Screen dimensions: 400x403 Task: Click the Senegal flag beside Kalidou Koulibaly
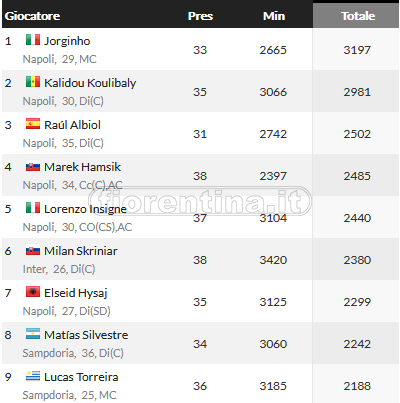click(x=33, y=82)
